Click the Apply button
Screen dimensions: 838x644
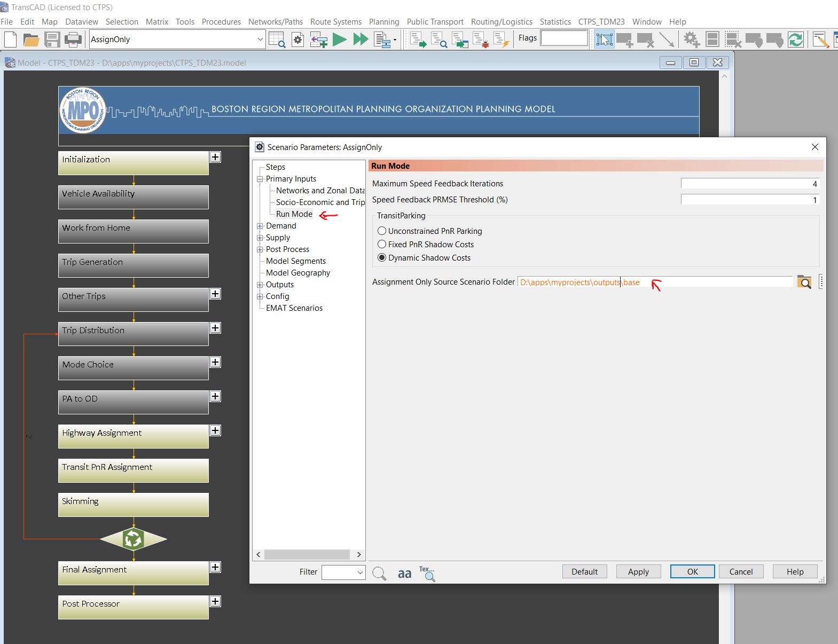tap(639, 571)
